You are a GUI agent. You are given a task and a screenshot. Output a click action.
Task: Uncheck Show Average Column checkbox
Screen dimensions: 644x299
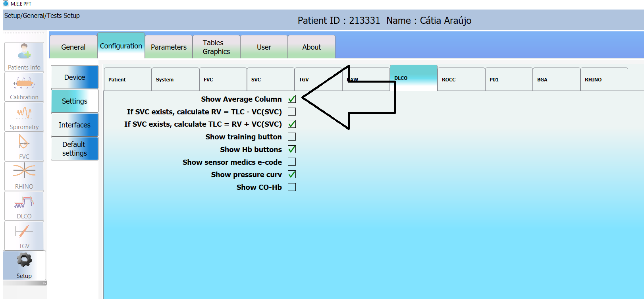click(292, 99)
